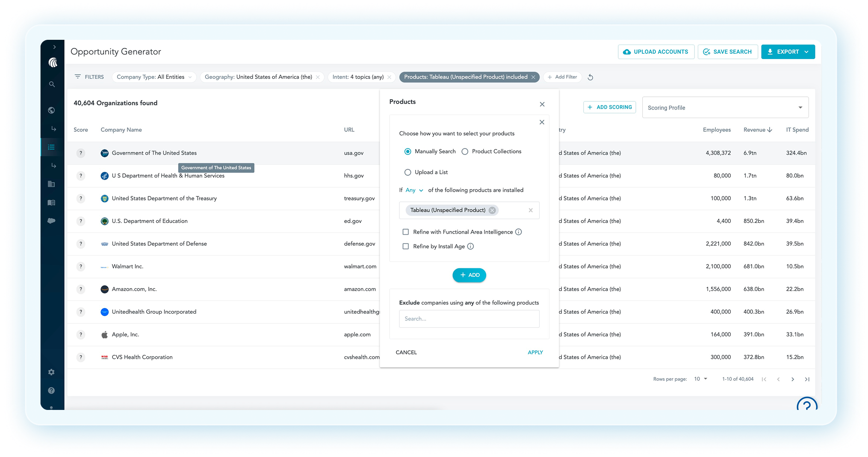Image resolution: width=868 pixels, height=457 pixels.
Task: Go to the next page of results
Action: pyautogui.click(x=793, y=380)
